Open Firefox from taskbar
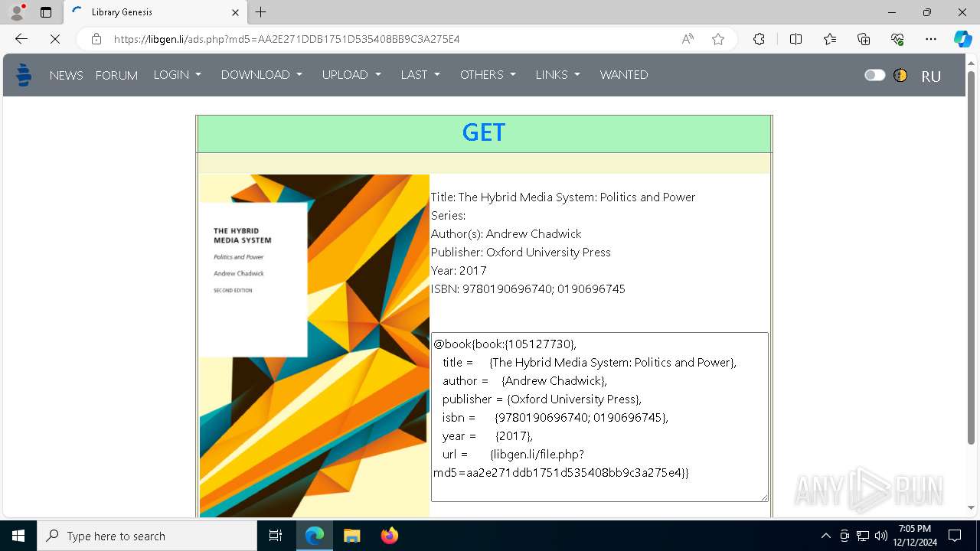Viewport: 980px width, 551px height. point(390,536)
